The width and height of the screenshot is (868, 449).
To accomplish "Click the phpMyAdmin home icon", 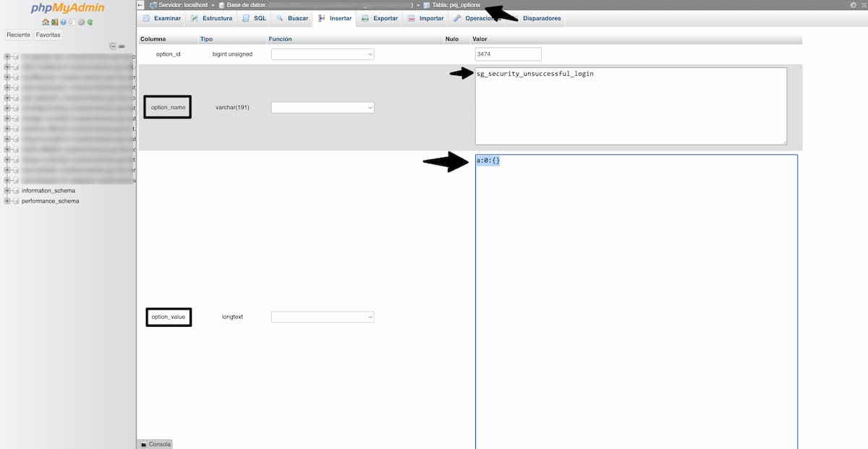I will tap(46, 22).
